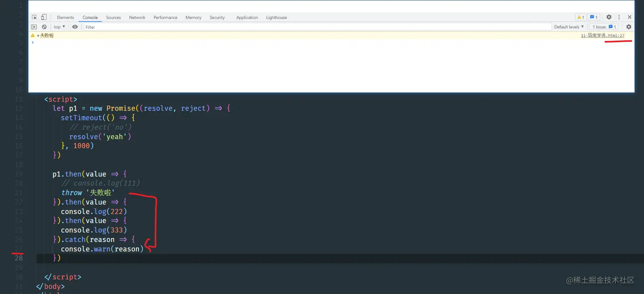Select the </script> closing tag
The image size is (644, 294).
(x=63, y=277)
